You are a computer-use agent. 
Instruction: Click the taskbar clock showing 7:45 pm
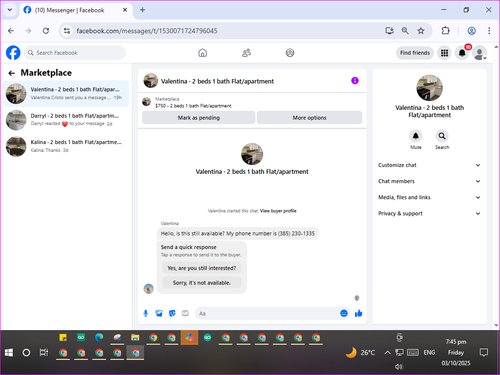(x=456, y=352)
